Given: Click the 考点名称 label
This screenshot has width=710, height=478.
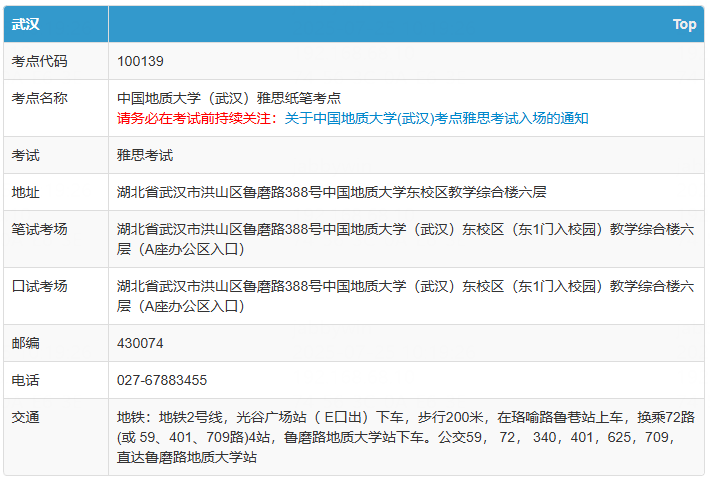Looking at the screenshot, I should click(x=39, y=98).
